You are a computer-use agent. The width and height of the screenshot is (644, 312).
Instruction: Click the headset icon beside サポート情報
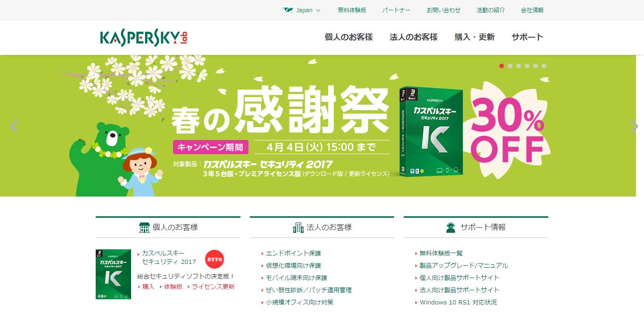point(451,228)
